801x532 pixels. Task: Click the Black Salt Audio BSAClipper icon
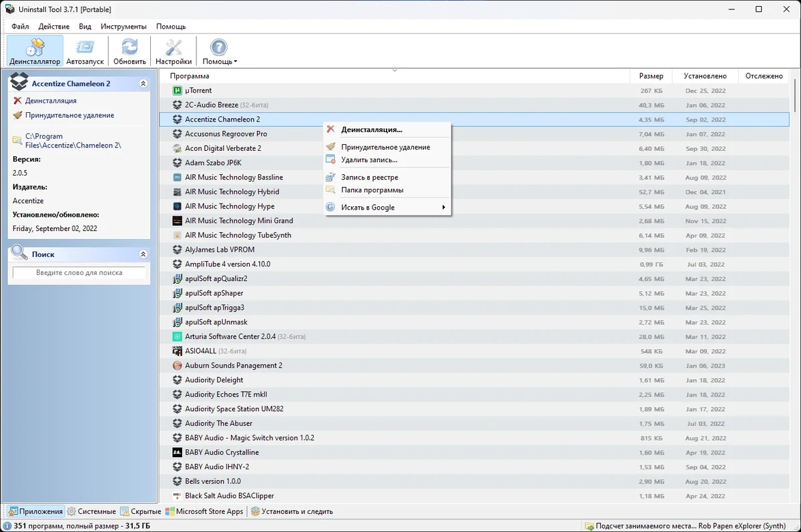(x=177, y=496)
